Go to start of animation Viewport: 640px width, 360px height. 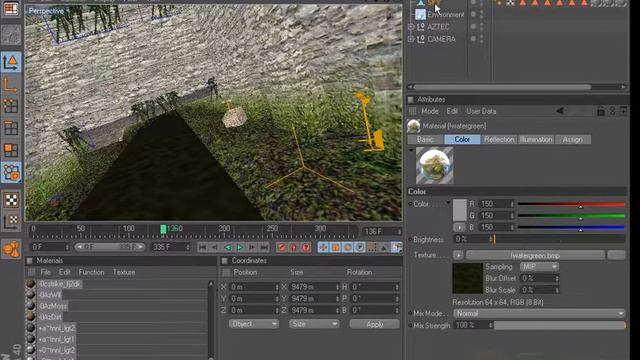point(202,247)
